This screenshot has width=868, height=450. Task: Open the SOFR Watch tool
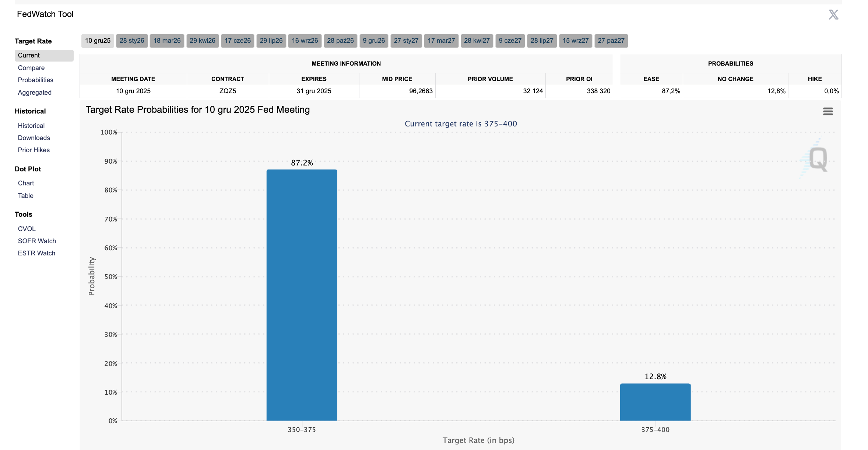(37, 241)
